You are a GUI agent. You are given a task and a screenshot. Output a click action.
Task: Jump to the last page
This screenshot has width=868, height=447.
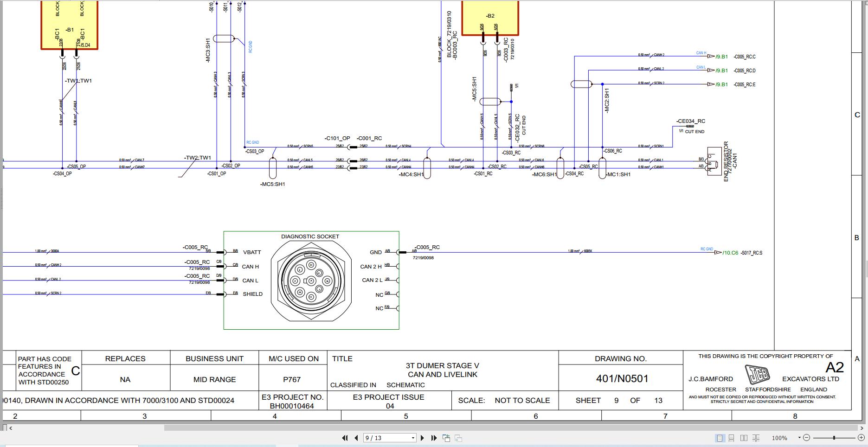click(434, 438)
